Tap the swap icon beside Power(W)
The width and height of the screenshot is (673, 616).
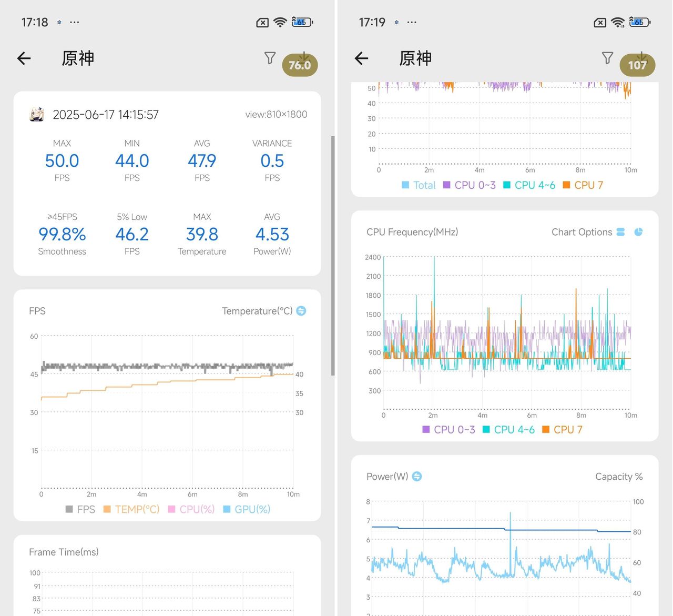coord(416,477)
